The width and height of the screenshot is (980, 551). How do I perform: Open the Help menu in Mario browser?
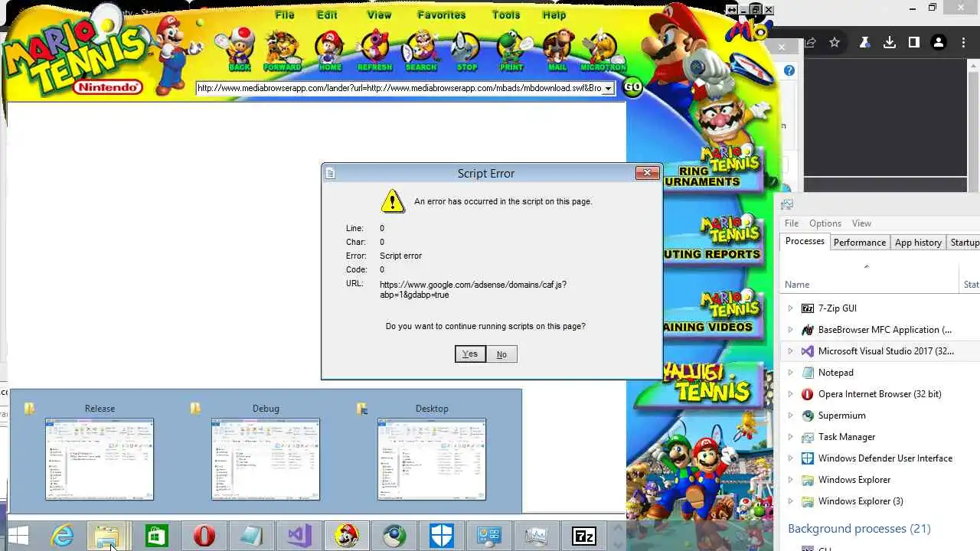[x=554, y=15]
